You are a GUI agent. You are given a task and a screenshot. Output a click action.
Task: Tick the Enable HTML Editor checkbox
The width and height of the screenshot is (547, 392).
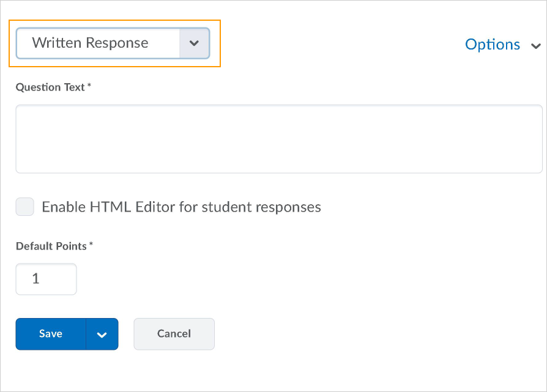point(25,207)
